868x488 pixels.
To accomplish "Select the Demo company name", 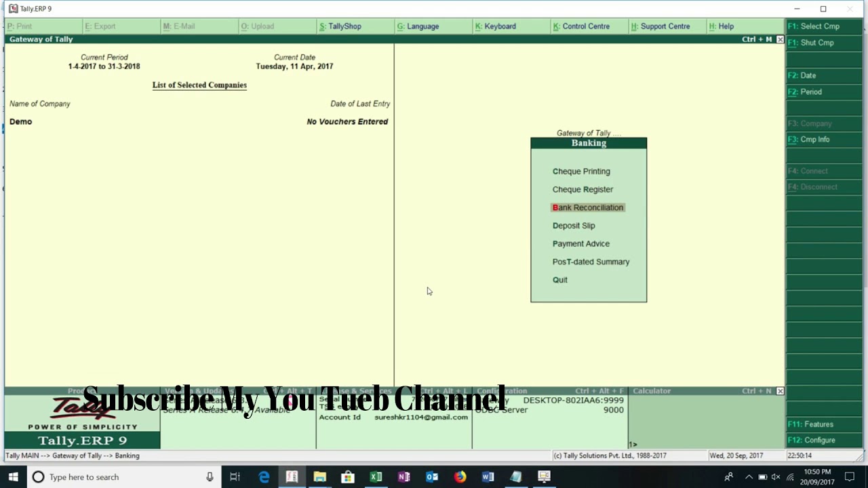I will point(20,121).
